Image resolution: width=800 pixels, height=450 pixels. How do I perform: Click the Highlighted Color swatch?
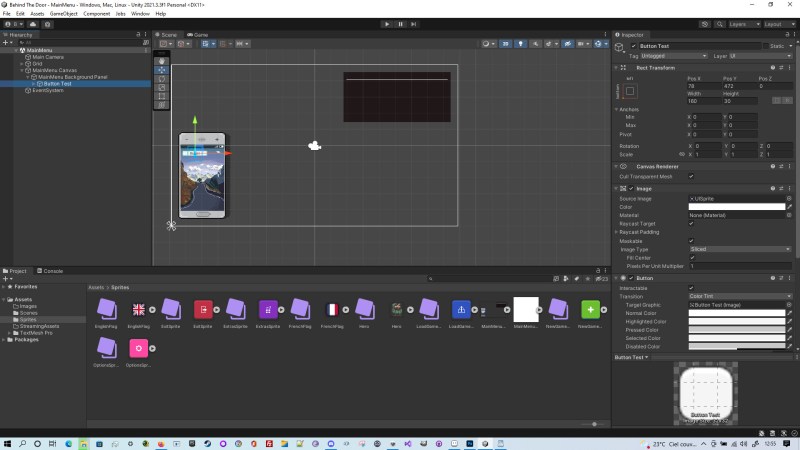737,321
